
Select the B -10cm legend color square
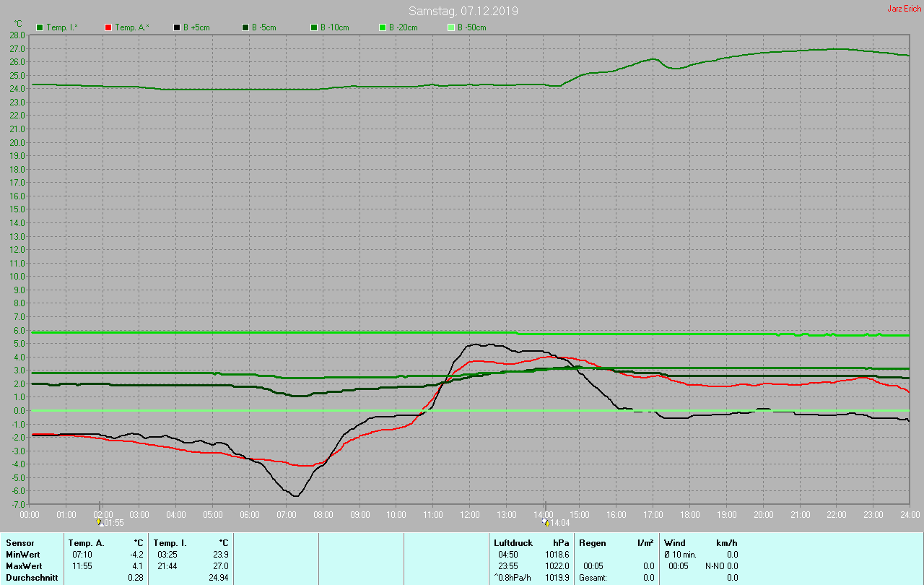coord(314,27)
